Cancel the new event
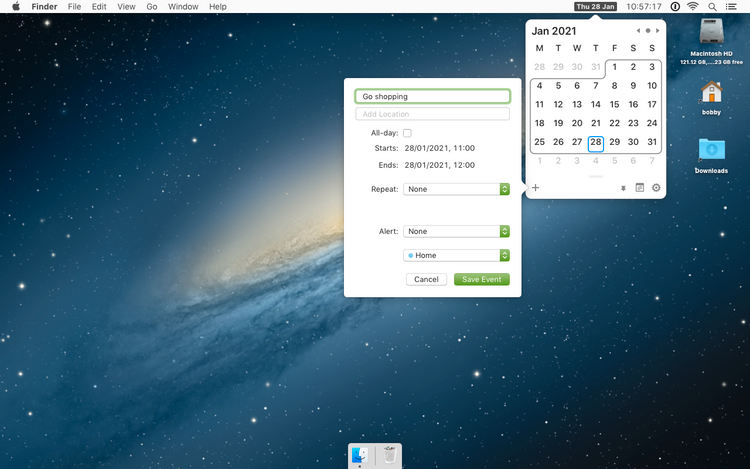Image resolution: width=750 pixels, height=469 pixels. [426, 279]
